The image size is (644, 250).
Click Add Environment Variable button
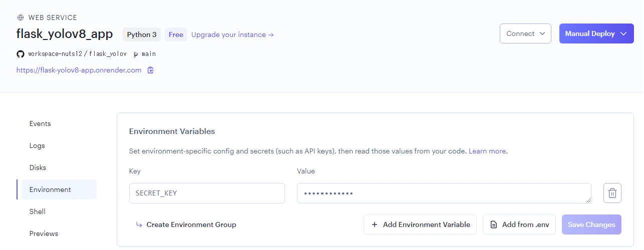(420, 224)
